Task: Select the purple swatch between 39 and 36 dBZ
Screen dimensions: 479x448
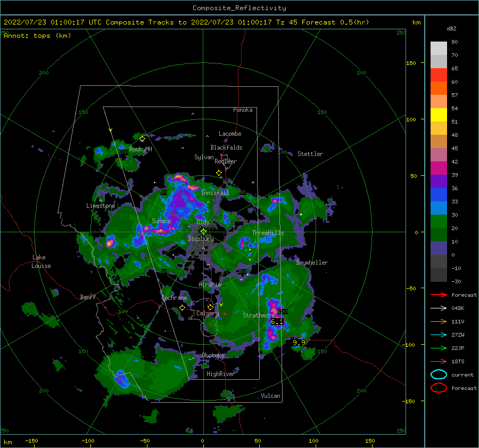Action: (x=439, y=182)
